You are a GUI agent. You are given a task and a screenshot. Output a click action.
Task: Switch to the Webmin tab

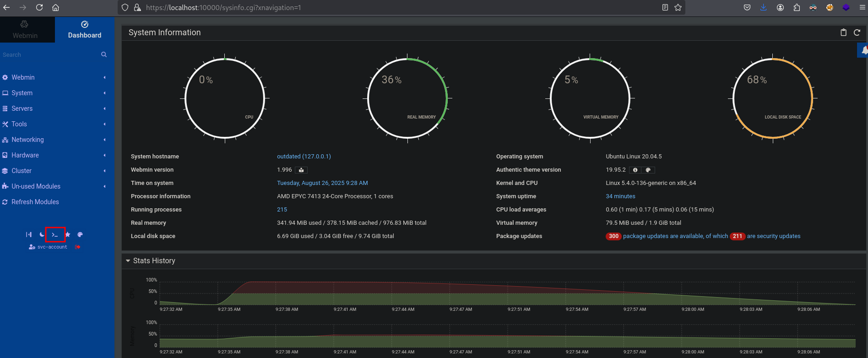click(x=25, y=30)
